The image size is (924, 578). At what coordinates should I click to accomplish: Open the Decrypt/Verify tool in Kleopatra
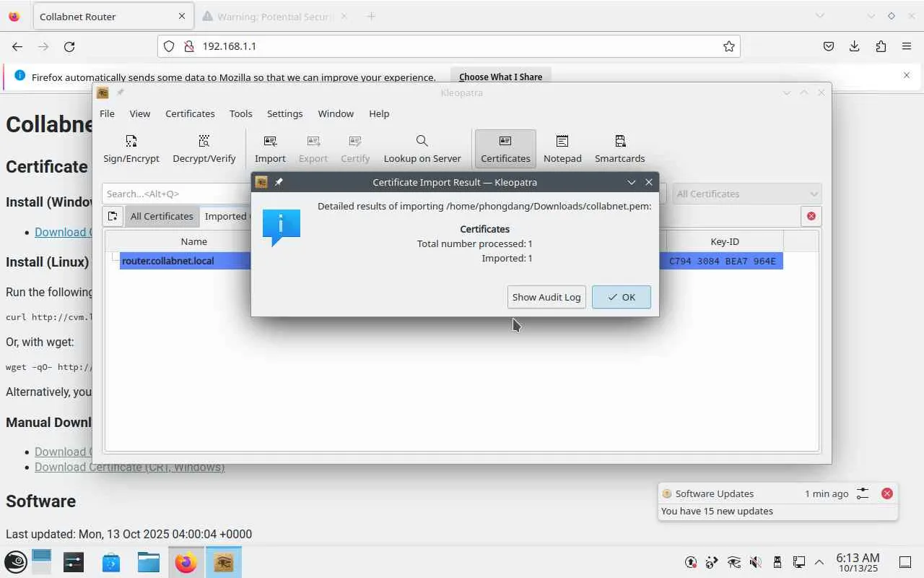point(204,149)
